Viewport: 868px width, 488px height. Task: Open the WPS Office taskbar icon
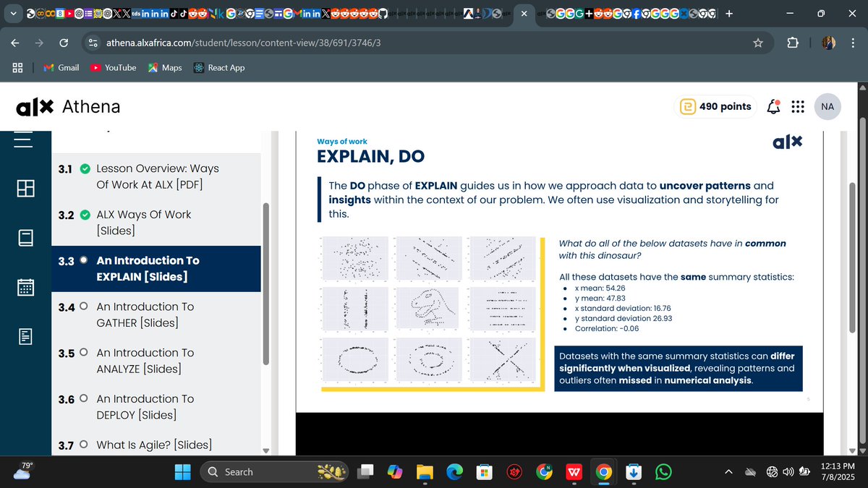[574, 471]
